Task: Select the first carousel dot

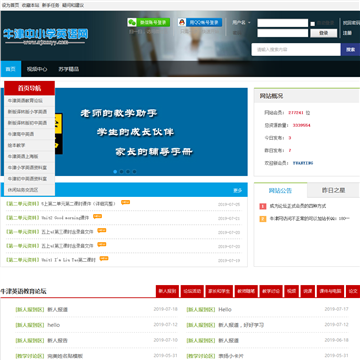Action: click(115, 172)
